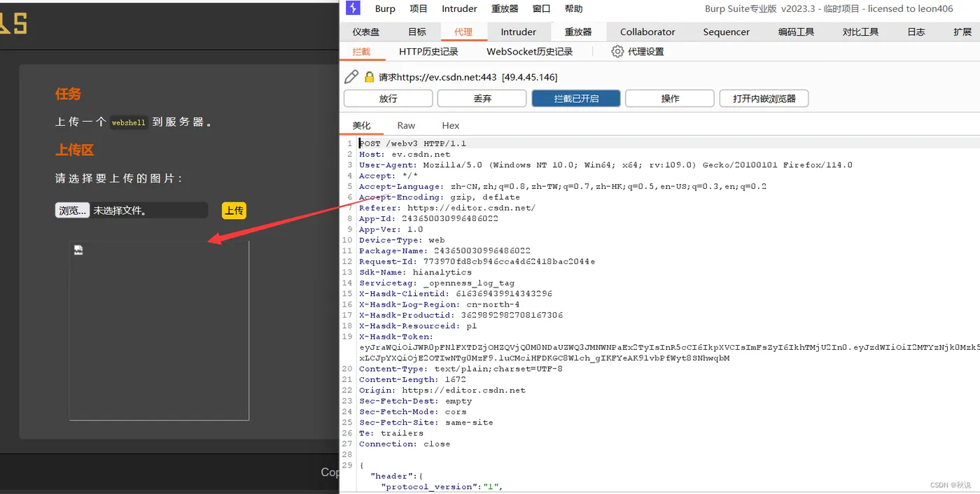Open the Burp menu

pyautogui.click(x=385, y=9)
